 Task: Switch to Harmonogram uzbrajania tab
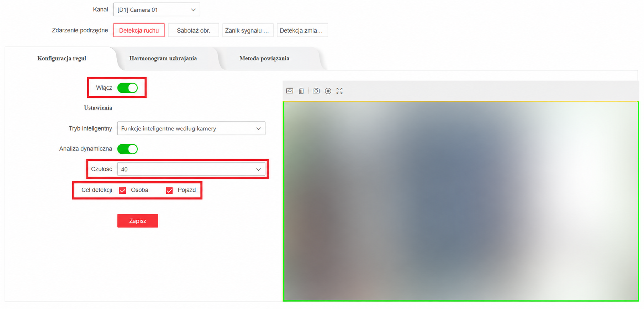pos(163,58)
